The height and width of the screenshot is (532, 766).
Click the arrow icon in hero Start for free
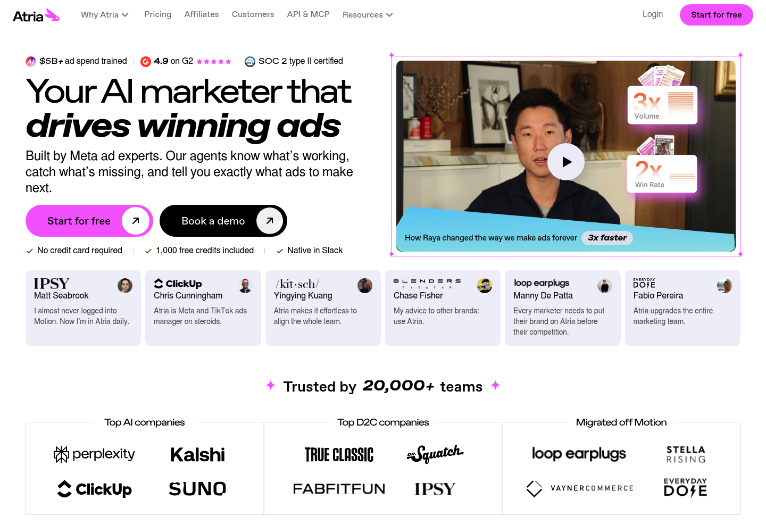[x=136, y=221]
